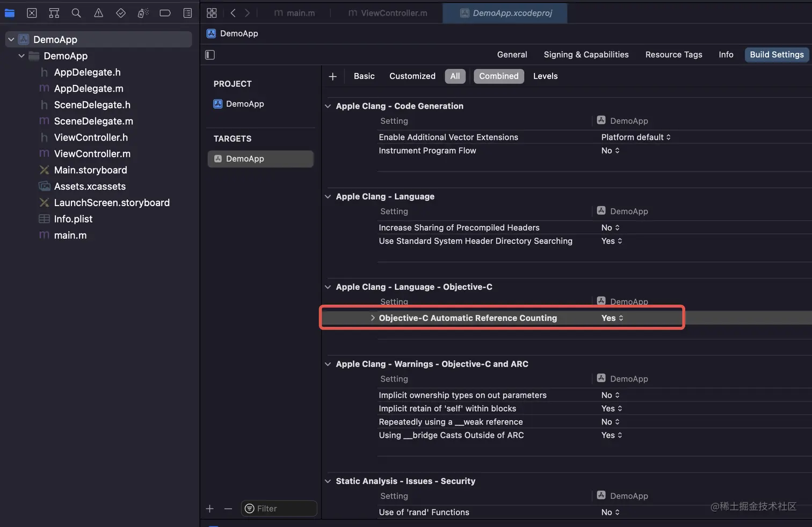Screen dimensions: 812x527
Task: Show Basic build settings
Action: click(364, 76)
